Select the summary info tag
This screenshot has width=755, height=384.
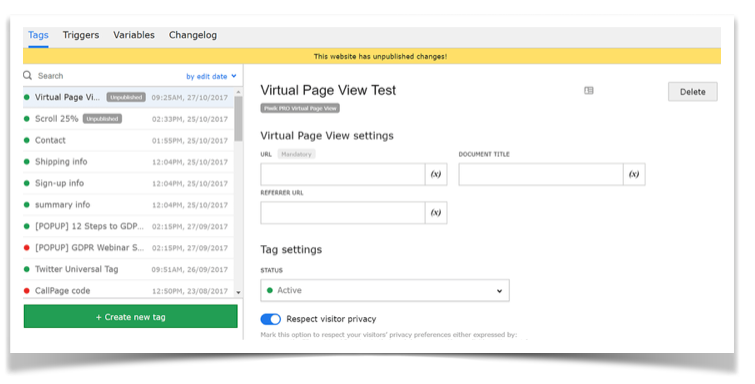coord(129,205)
